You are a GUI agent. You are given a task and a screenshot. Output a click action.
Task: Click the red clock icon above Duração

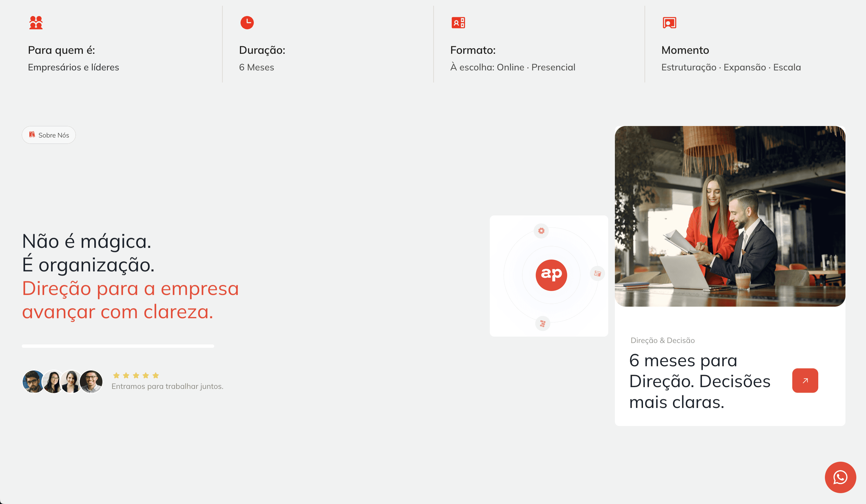coord(247,23)
